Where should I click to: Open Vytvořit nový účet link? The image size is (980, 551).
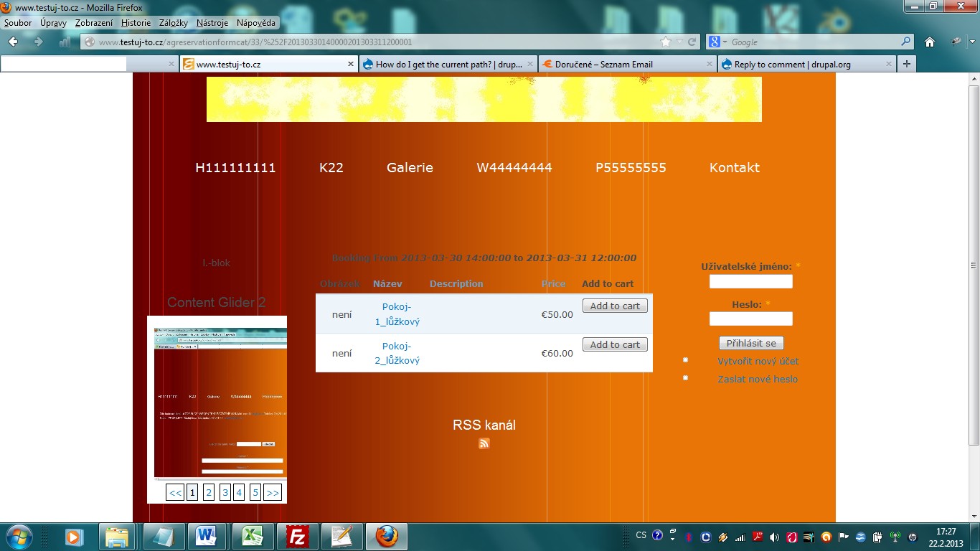click(x=758, y=361)
